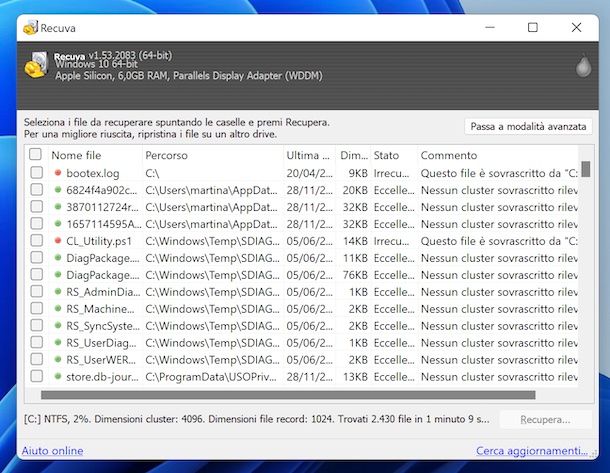
Task: Check the box for the 76KB DiagPackage file
Action: coord(37,274)
